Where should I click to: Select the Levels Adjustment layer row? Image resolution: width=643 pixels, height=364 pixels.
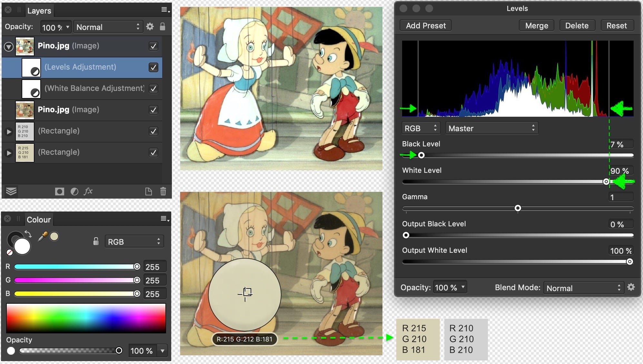82,68
